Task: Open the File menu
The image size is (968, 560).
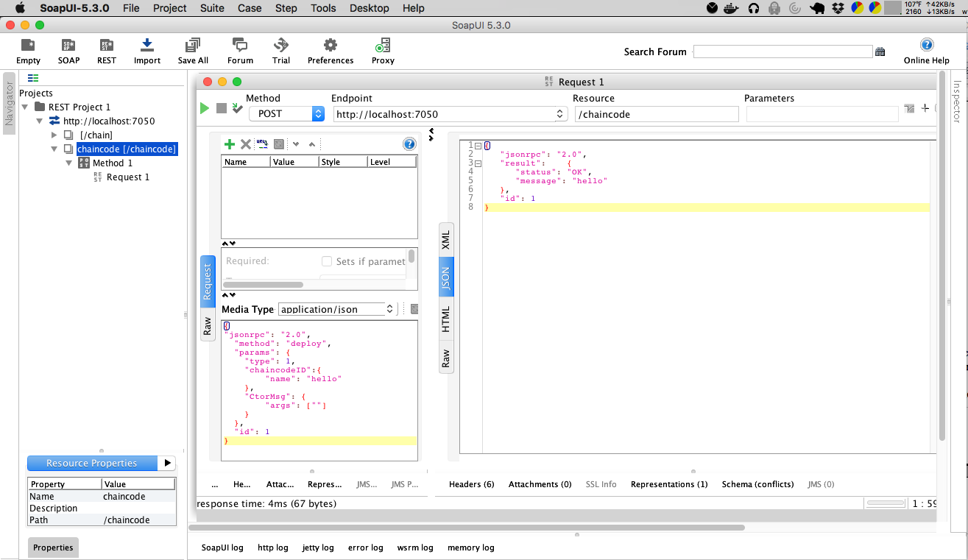Action: [x=131, y=8]
